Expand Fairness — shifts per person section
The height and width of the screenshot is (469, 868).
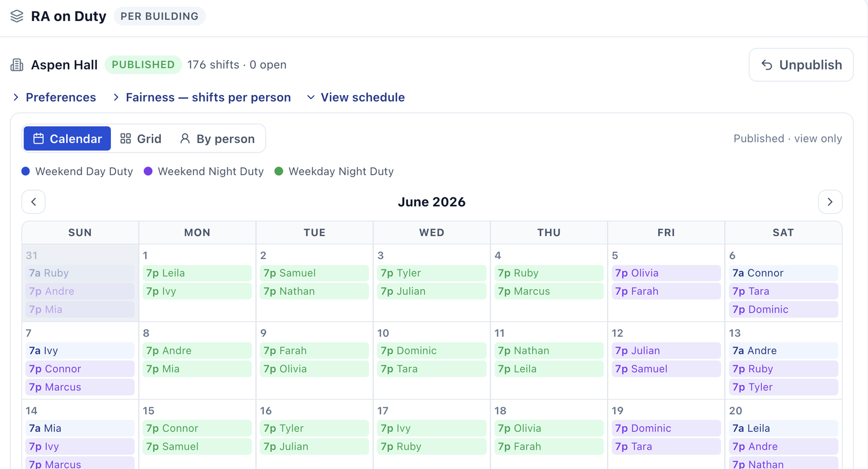[x=202, y=97]
